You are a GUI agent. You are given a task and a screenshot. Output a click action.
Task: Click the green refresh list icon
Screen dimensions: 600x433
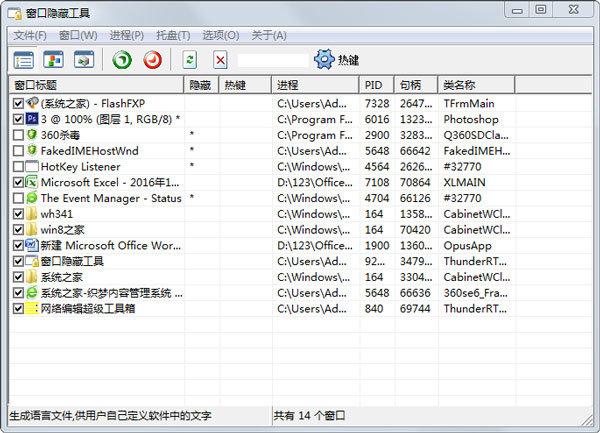(190, 60)
